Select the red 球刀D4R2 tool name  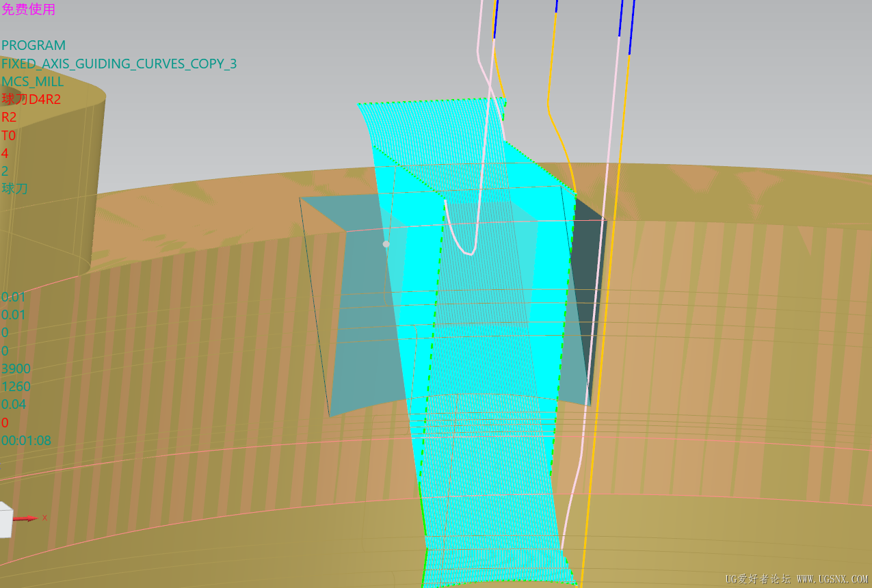tap(31, 99)
